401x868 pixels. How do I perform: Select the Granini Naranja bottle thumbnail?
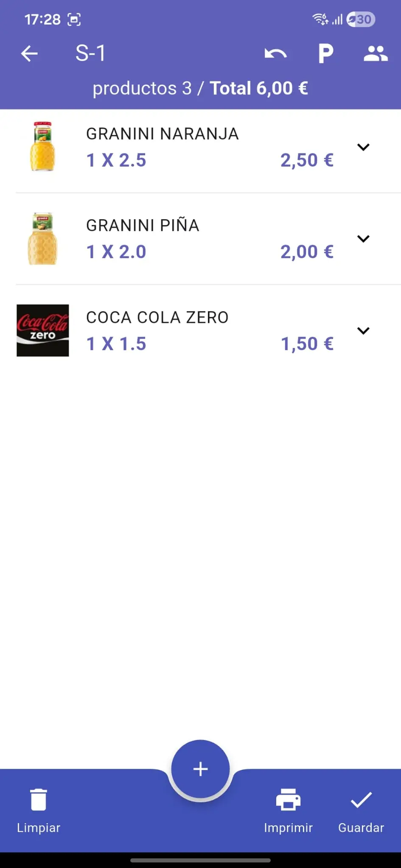point(42,146)
